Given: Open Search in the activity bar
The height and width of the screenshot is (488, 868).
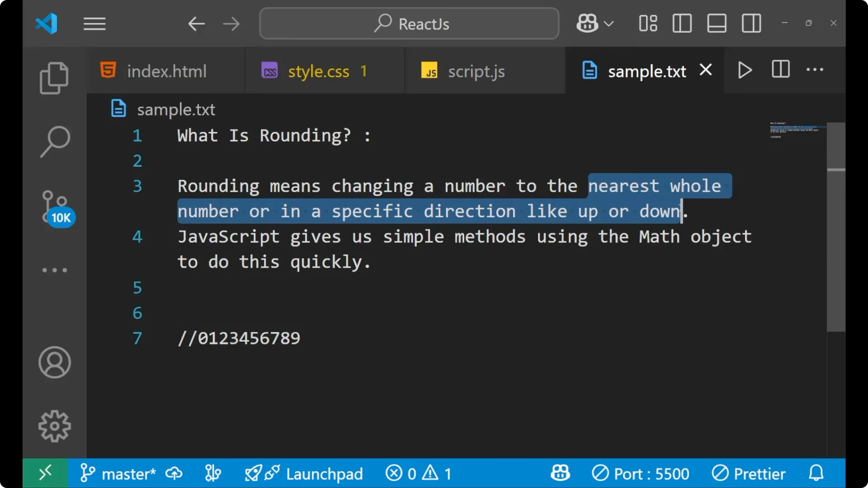Looking at the screenshot, I should [54, 141].
